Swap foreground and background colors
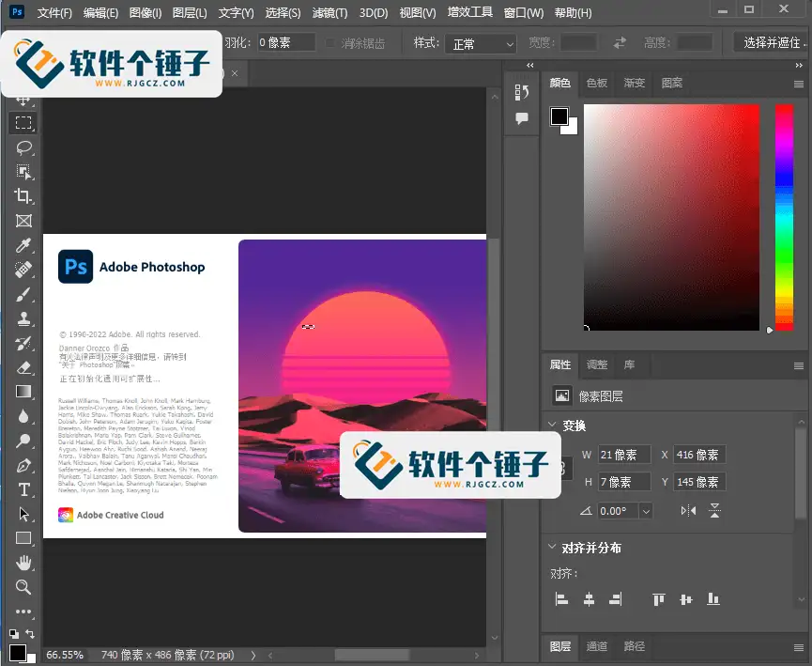812x666 pixels. pyautogui.click(x=31, y=635)
